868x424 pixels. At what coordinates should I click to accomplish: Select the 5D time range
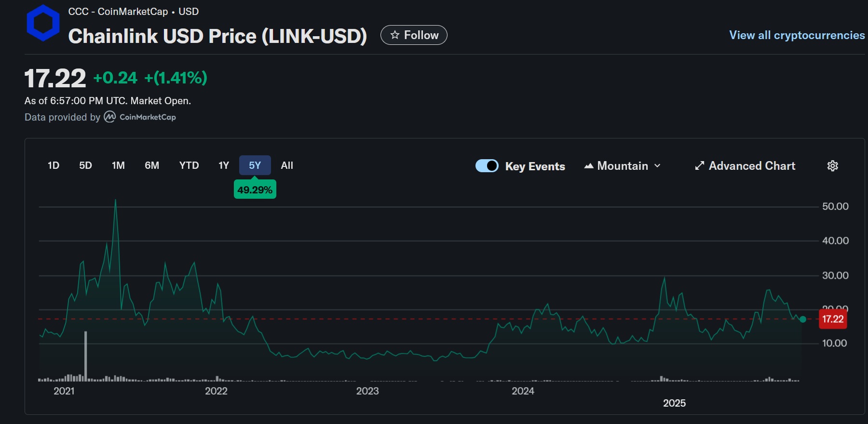85,165
